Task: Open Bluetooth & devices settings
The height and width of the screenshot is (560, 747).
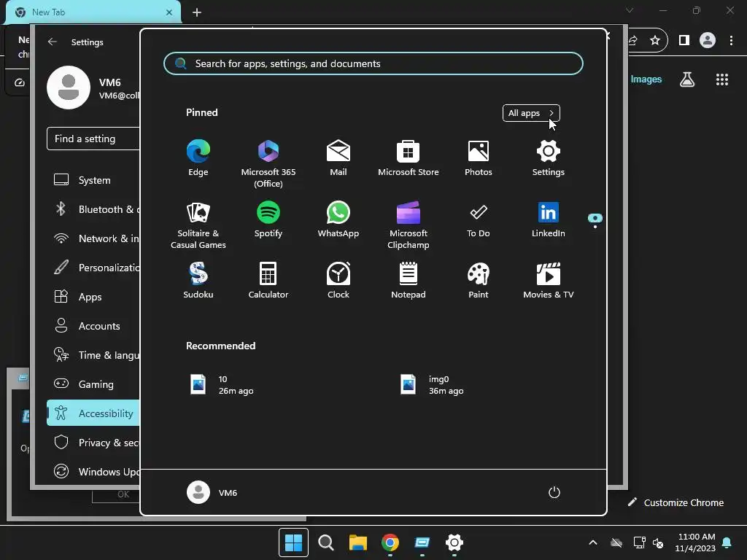Action: click(x=94, y=209)
